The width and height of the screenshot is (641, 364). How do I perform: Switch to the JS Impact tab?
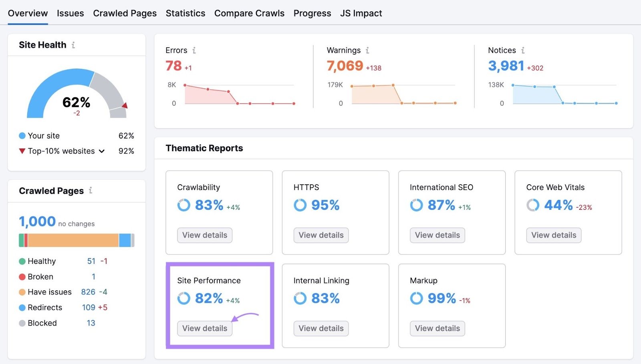click(361, 13)
